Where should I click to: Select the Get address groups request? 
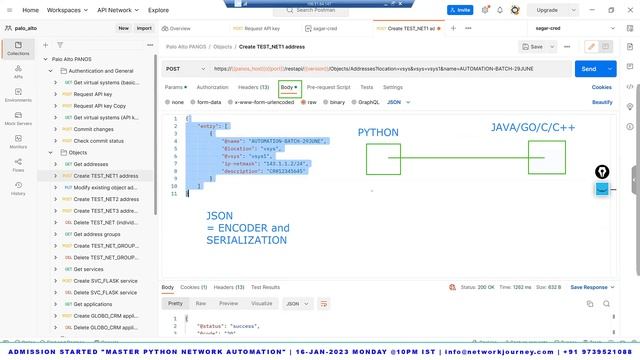point(97,234)
